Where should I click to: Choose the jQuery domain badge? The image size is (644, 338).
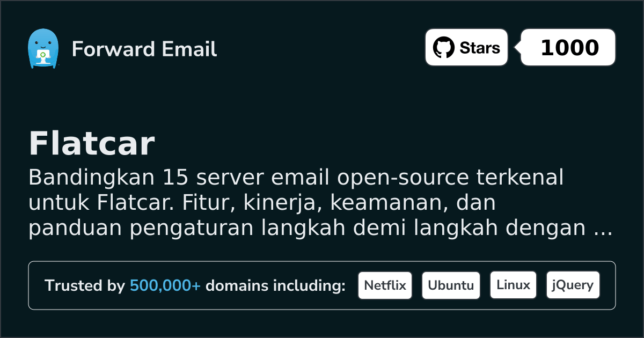[573, 285]
